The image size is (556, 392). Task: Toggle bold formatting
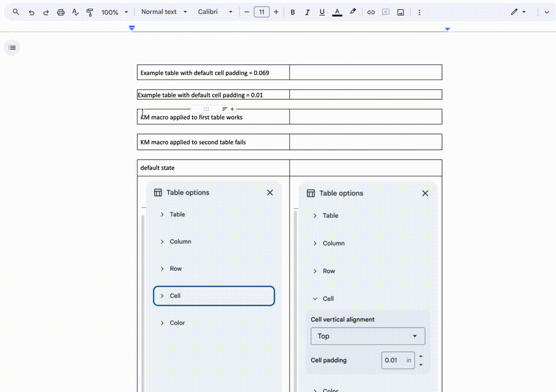293,12
